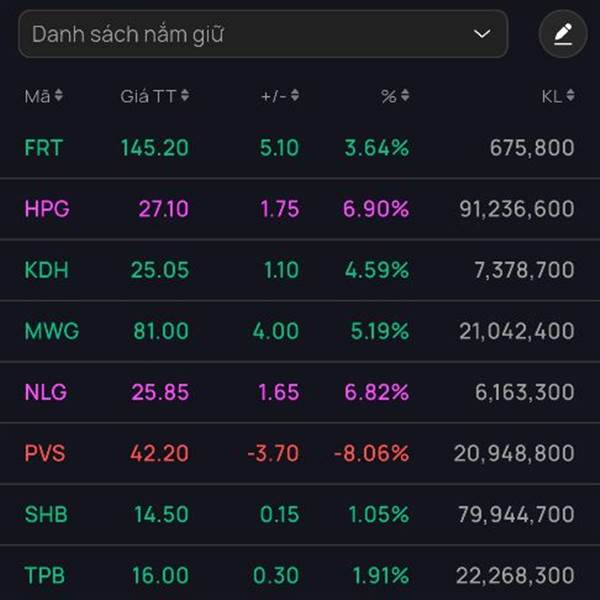Click PVS percent change -8.06%
This screenshot has width=600, height=600.
tap(371, 453)
